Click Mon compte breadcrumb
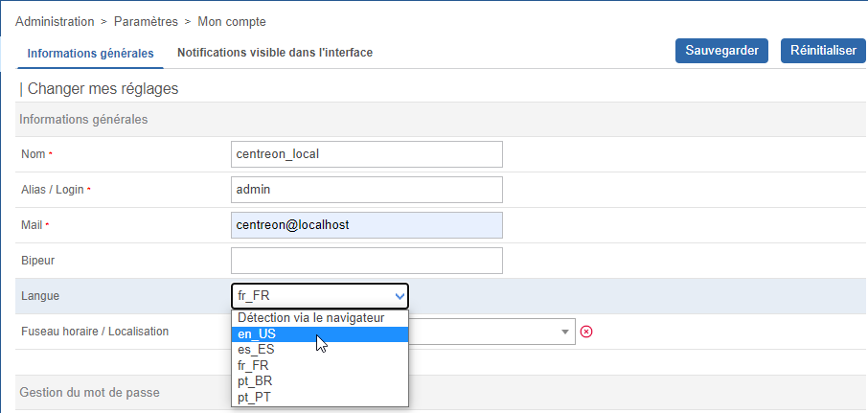 click(232, 21)
